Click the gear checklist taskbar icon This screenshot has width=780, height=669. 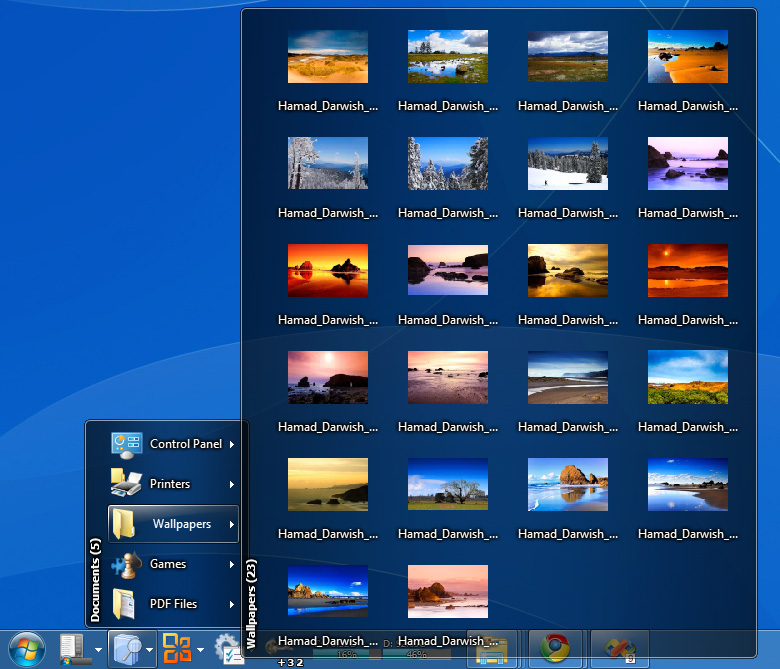point(229,649)
